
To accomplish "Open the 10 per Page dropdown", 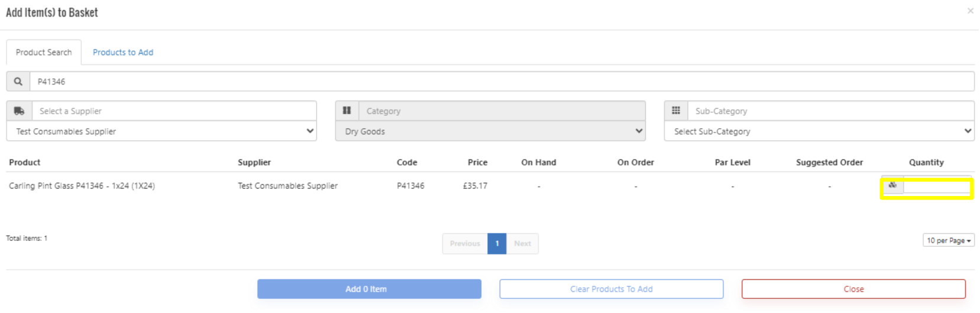I will (x=948, y=240).
